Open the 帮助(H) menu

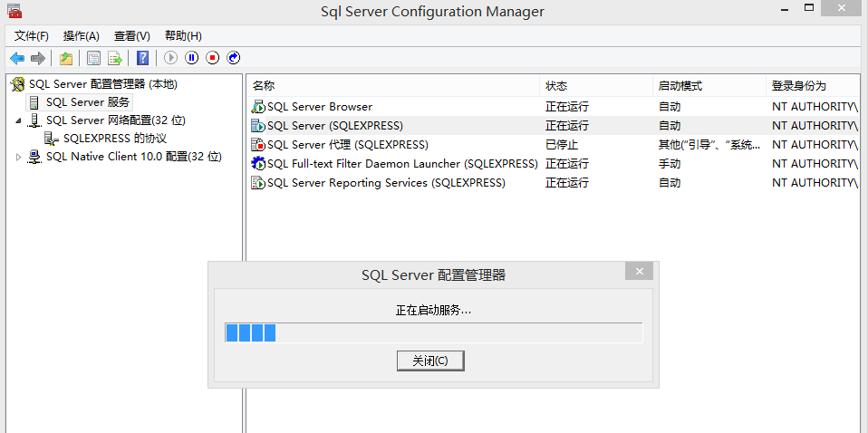coord(183,36)
